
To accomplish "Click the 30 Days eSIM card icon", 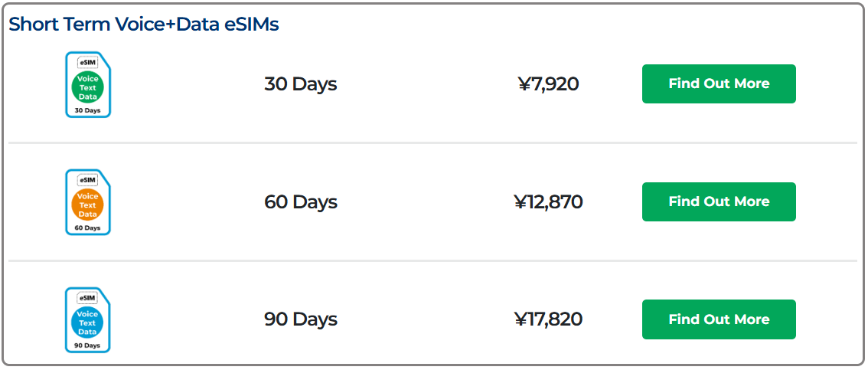I will click(88, 84).
